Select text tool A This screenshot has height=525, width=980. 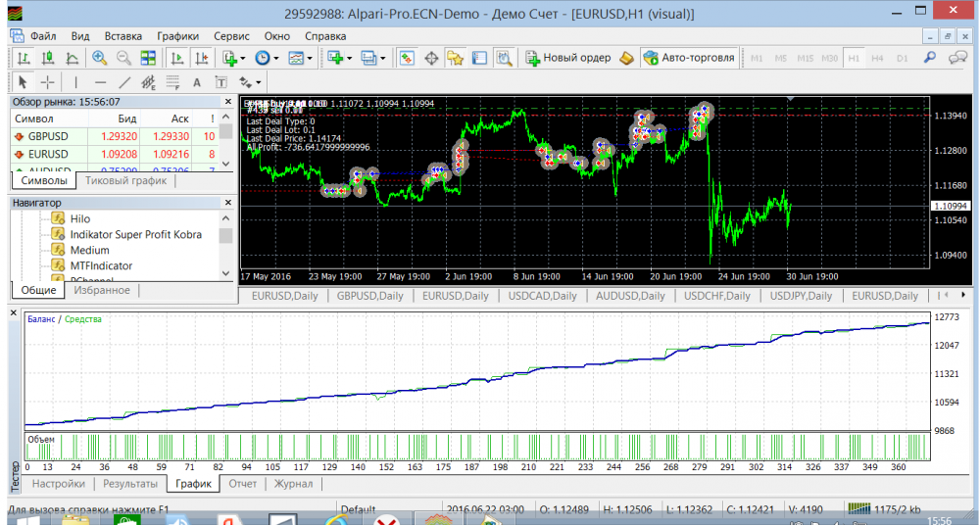[x=196, y=82]
